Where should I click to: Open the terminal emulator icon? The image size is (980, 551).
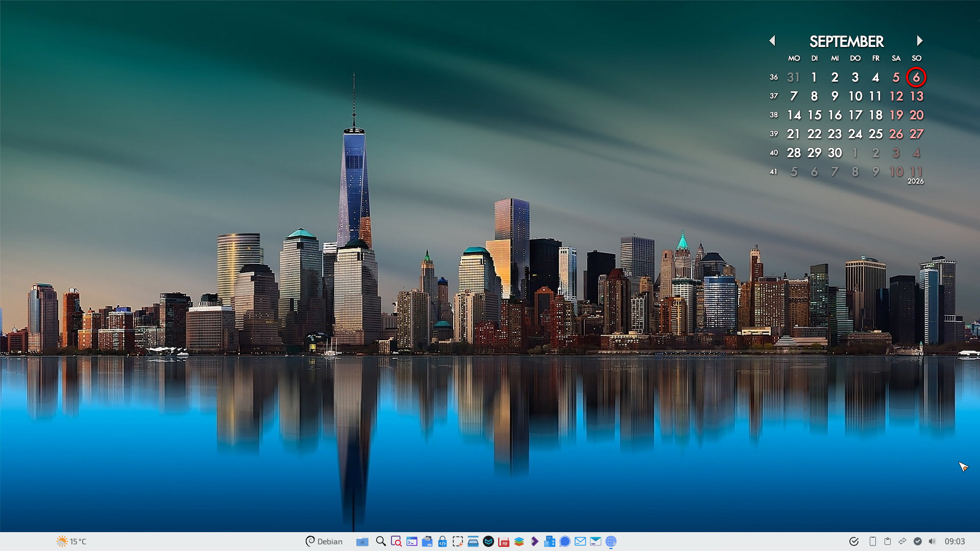[x=412, y=541]
